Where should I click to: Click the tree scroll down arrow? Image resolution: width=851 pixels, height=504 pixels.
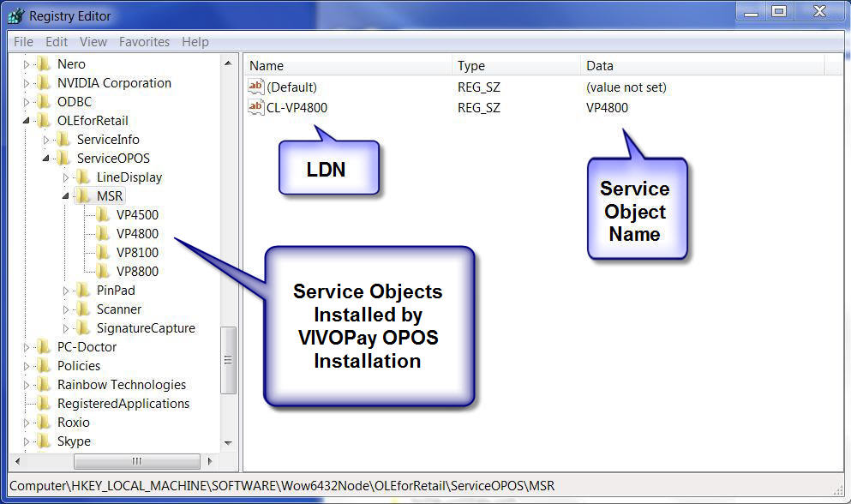[x=228, y=443]
